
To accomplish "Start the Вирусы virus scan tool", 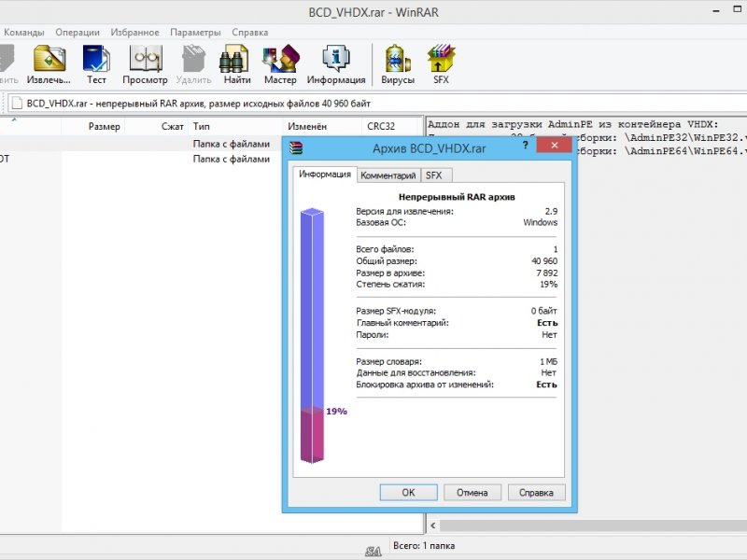I will tap(398, 64).
